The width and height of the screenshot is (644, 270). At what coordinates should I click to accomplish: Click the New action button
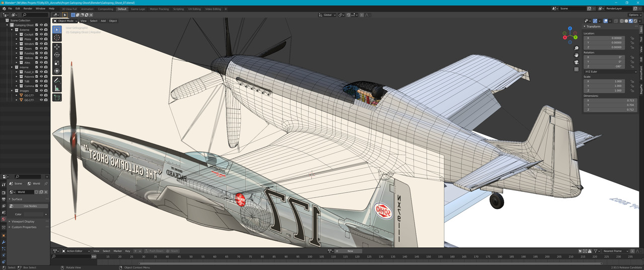(350, 251)
